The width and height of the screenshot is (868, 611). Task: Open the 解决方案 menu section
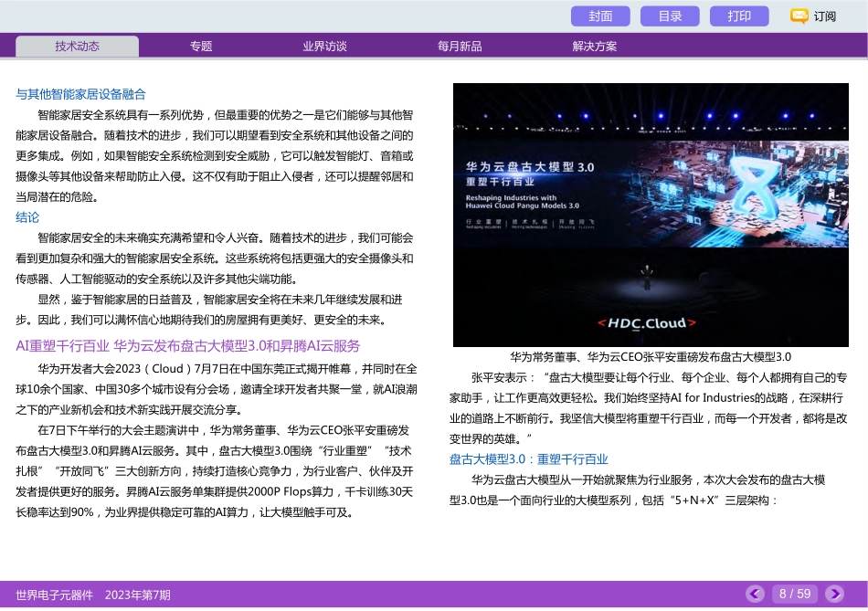pos(594,46)
